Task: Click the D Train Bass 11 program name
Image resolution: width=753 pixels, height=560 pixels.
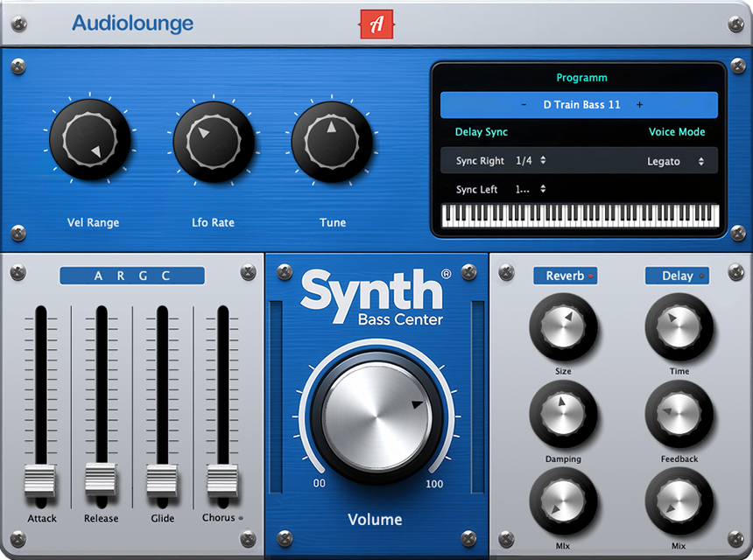Action: pos(581,105)
